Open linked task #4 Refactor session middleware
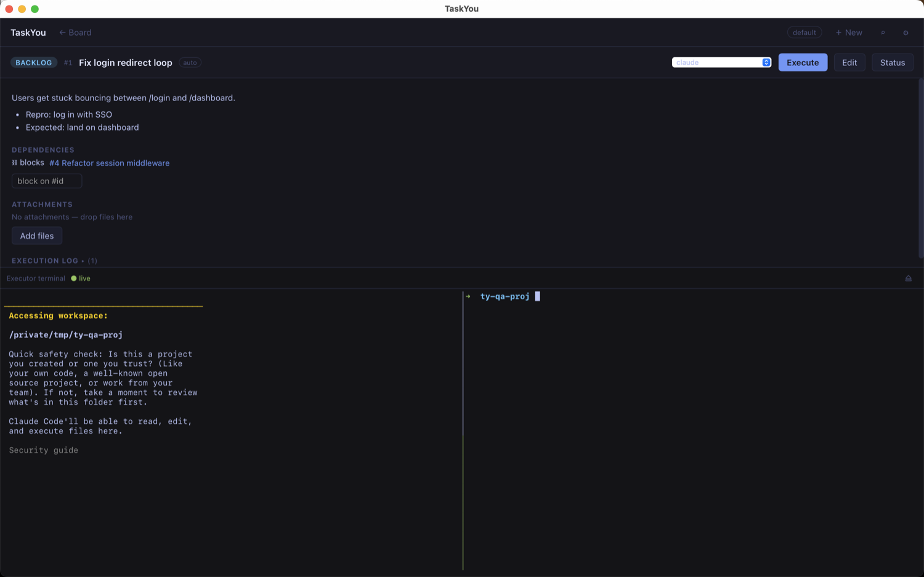This screenshot has height=577, width=924. point(109,163)
